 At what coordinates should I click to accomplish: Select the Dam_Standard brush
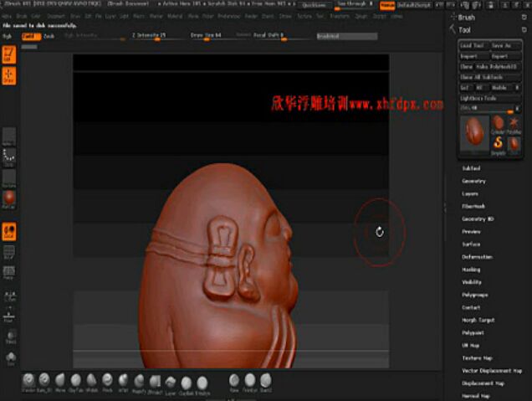coord(44,383)
